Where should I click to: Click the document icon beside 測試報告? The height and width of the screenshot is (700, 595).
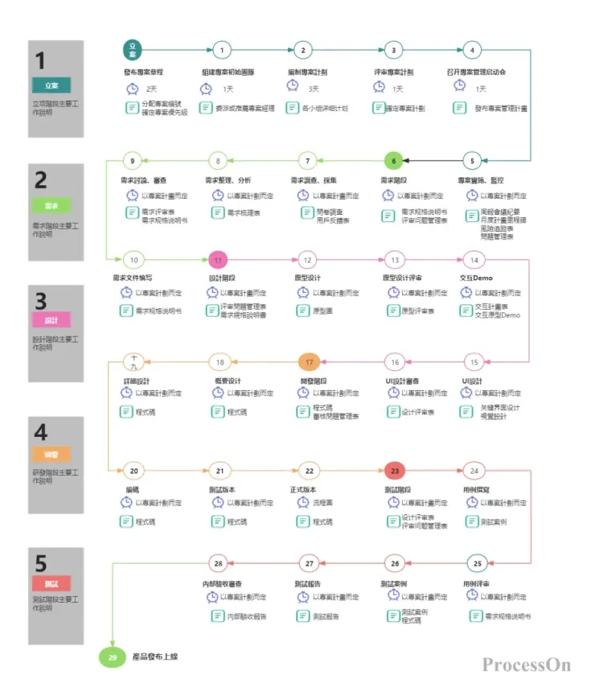pyautogui.click(x=302, y=616)
